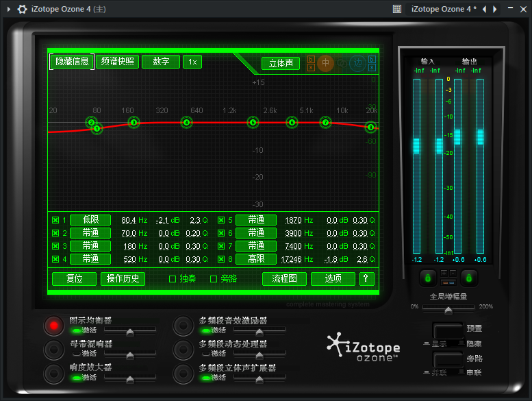Viewport: 532px width, 401px height.
Task: Open band 7 带通 filter type dropdown
Action: coord(256,246)
